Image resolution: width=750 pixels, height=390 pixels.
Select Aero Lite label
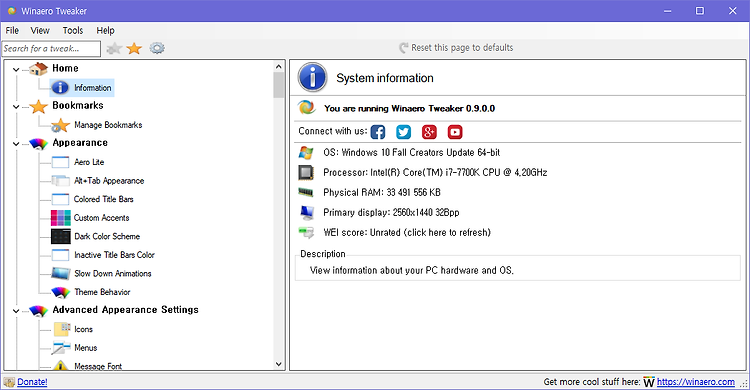(x=89, y=162)
